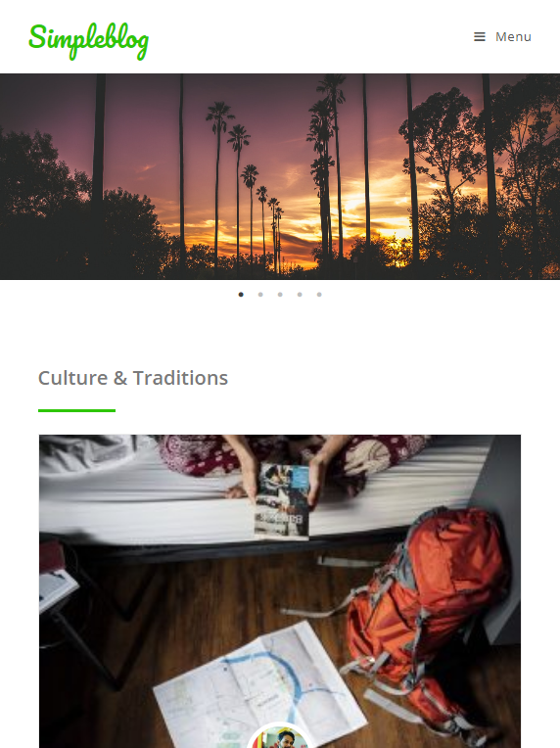
Task: Click the green underline below Culture & Traditions
Action: (76, 410)
